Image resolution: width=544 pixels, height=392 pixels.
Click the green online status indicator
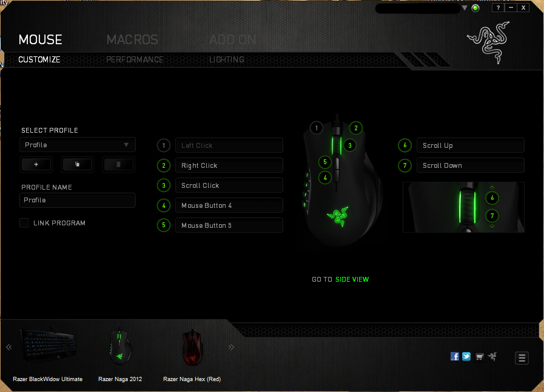point(475,8)
